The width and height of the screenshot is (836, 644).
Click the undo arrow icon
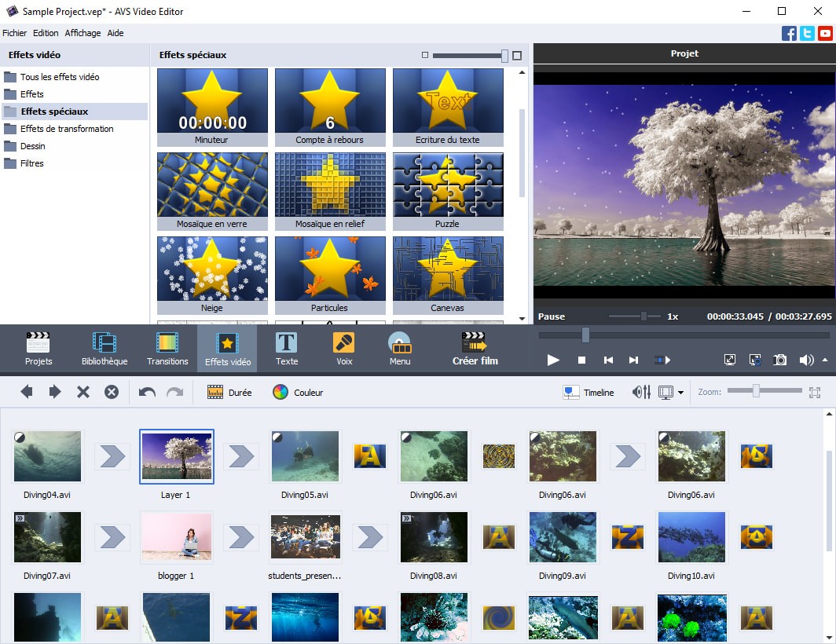click(x=147, y=392)
